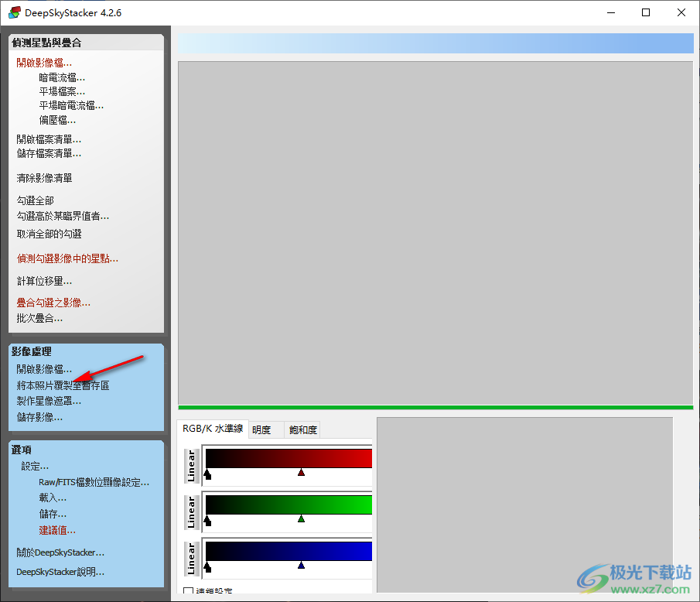This screenshot has width=700, height=602.
Task: Select 勾選全部 to check all
Action: tap(36, 200)
